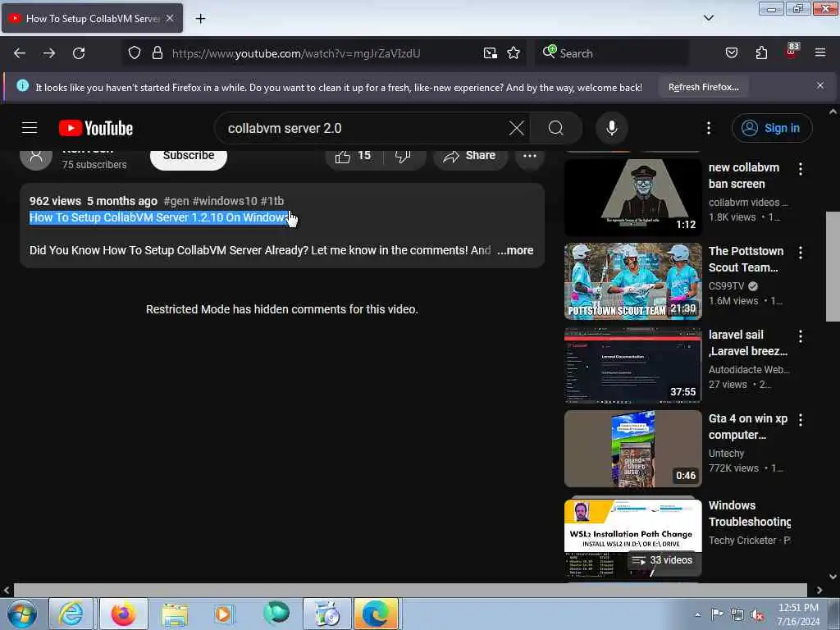Launch Microsoft Edge from the taskbar
The image size is (840, 630).
click(376, 614)
